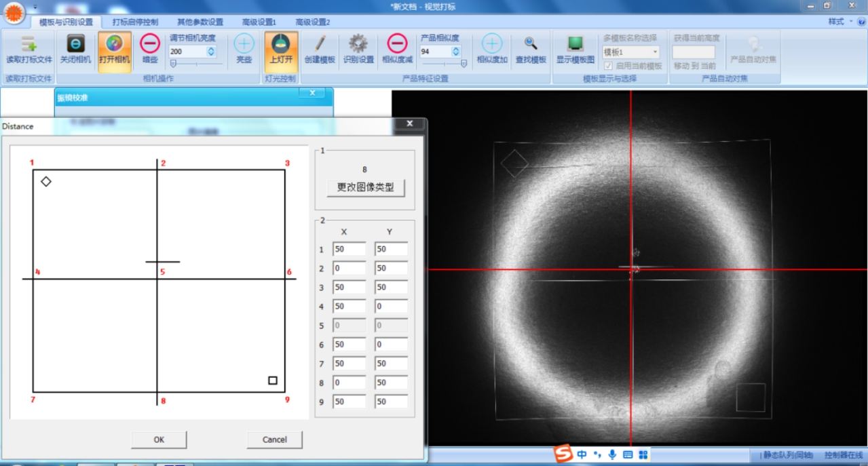Click the 读取打标文件 icon
The width and height of the screenshot is (868, 466).
pyautogui.click(x=29, y=45)
